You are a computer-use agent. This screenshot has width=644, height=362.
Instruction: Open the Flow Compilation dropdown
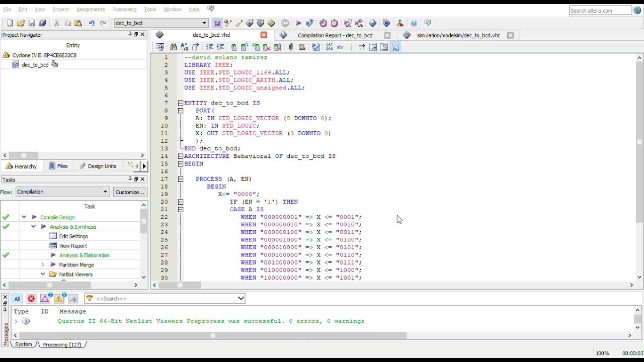pos(62,192)
